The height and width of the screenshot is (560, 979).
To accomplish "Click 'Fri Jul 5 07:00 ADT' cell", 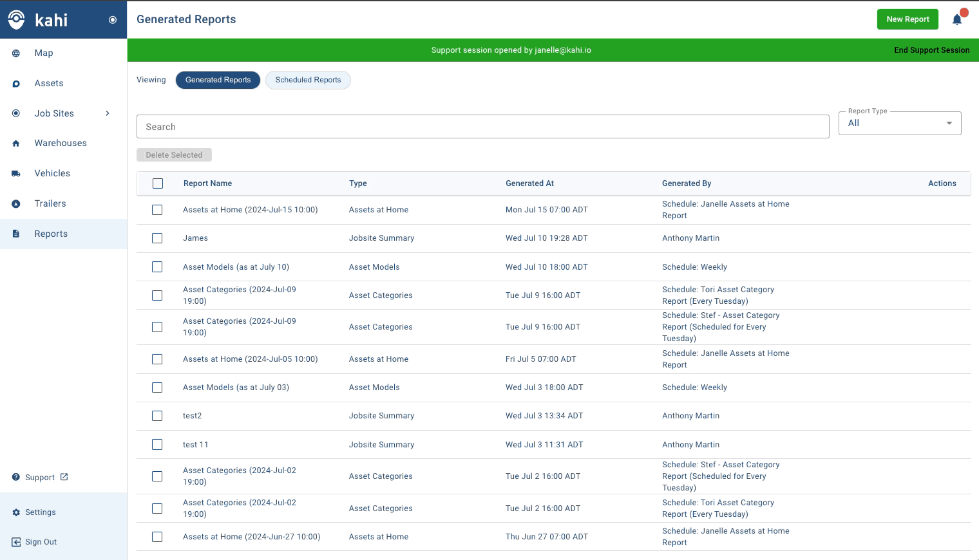I will (541, 359).
